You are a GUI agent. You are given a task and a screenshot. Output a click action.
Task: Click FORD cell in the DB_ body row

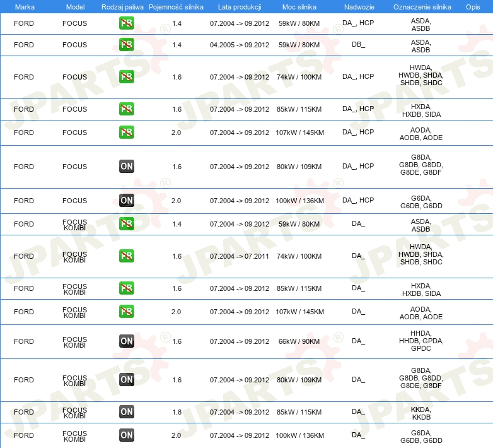pos(24,45)
